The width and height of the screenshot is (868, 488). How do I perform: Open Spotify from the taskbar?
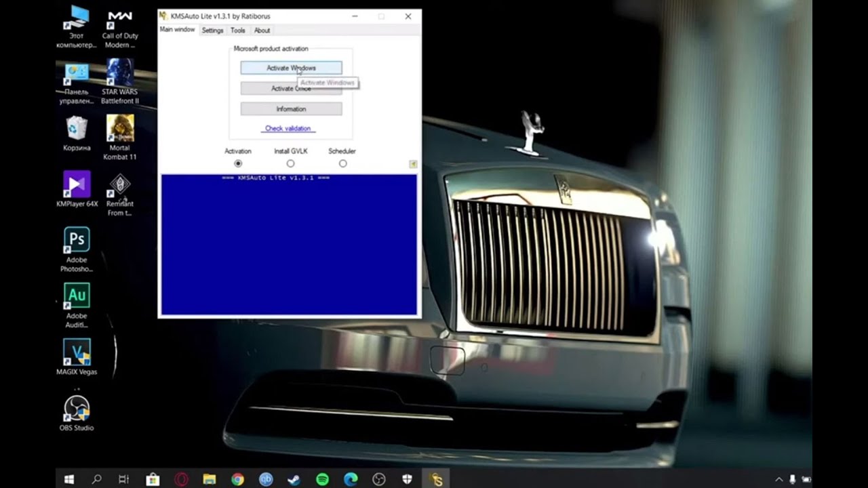point(322,479)
